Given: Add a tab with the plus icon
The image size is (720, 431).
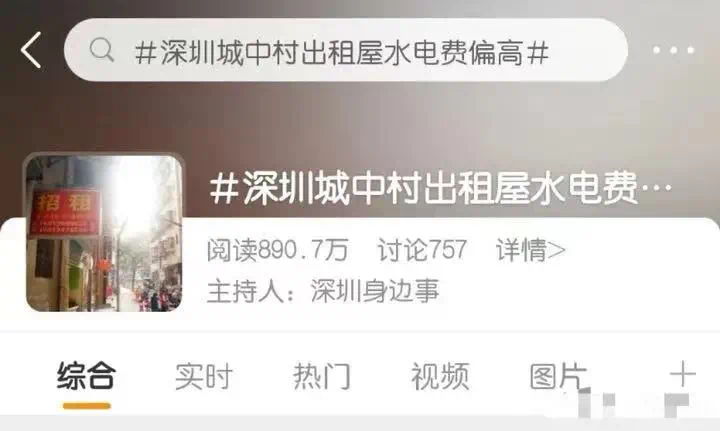Looking at the screenshot, I should tap(683, 374).
